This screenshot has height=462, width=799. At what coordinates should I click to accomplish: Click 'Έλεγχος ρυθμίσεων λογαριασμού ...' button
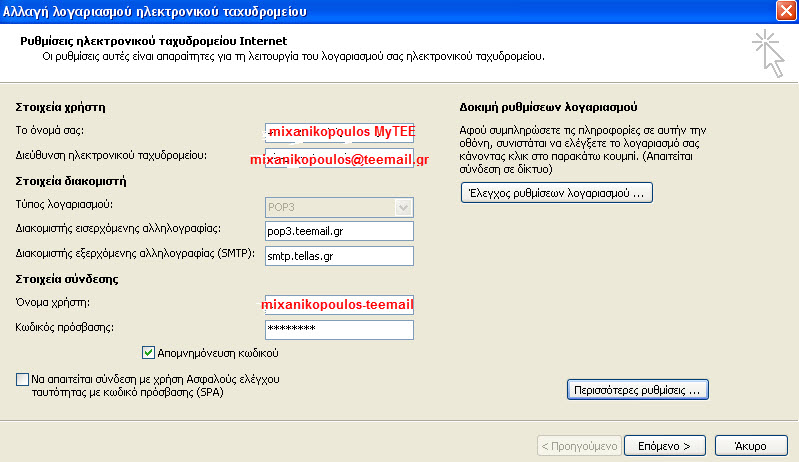click(x=556, y=193)
